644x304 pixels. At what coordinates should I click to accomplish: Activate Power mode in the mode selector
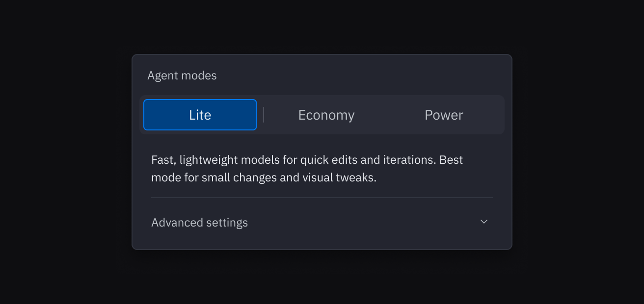coord(443,115)
